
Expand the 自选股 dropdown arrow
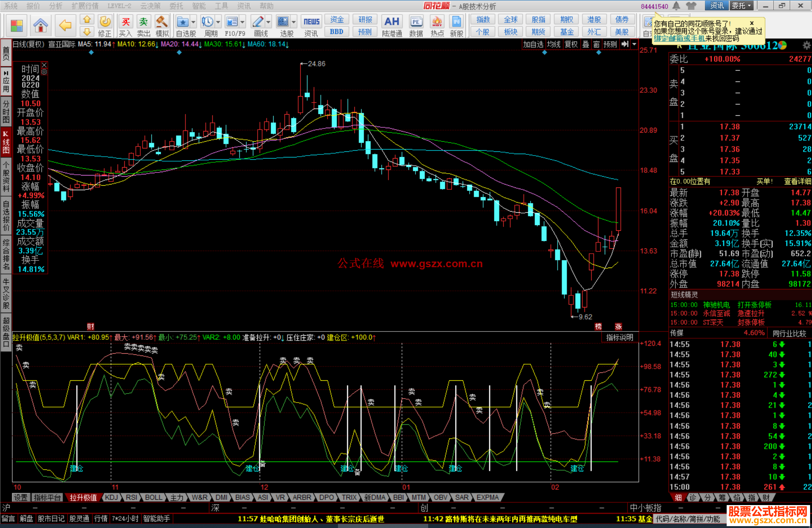click(193, 22)
